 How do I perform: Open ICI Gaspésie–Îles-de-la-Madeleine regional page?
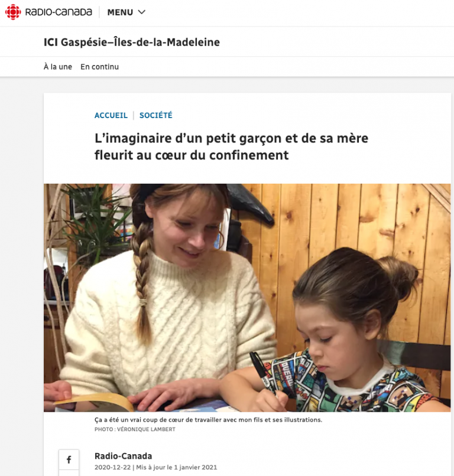click(x=132, y=42)
